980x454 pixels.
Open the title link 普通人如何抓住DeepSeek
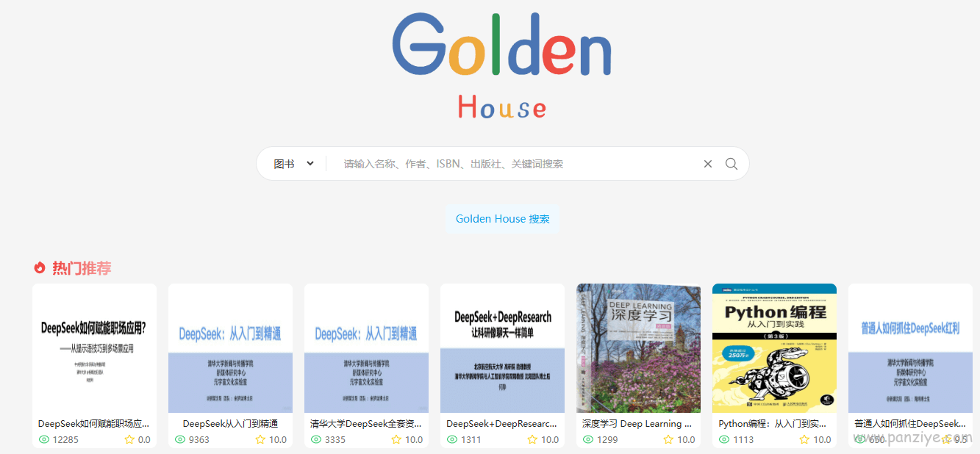tap(910, 424)
